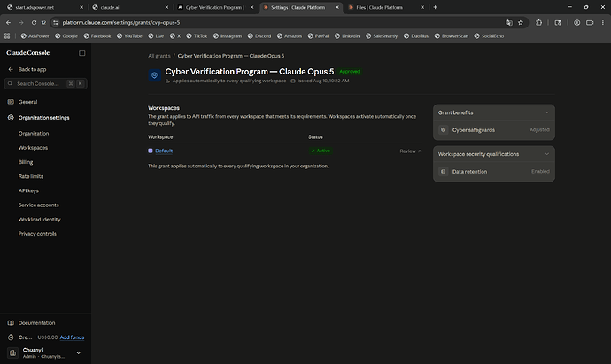This screenshot has height=364, width=611.
Task: Switch to Files | Claude Platform tab
Action: tap(379, 7)
